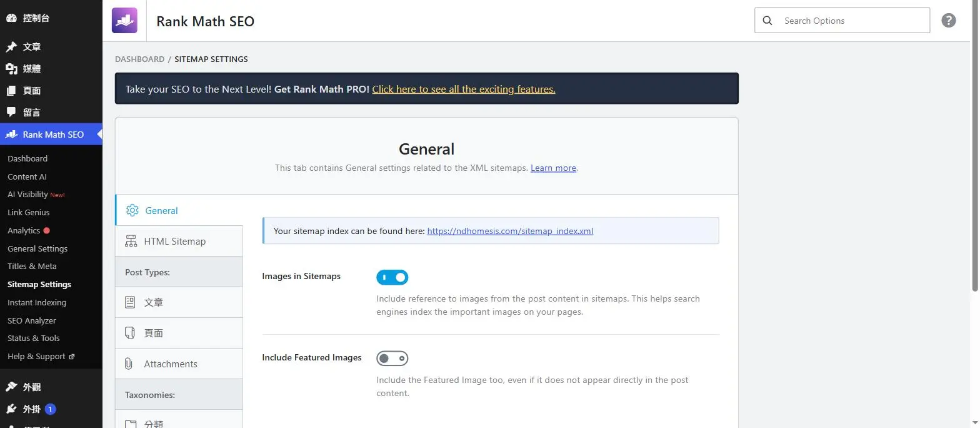
Task: Click the 文章 pushpin icon
Action: pos(11,47)
